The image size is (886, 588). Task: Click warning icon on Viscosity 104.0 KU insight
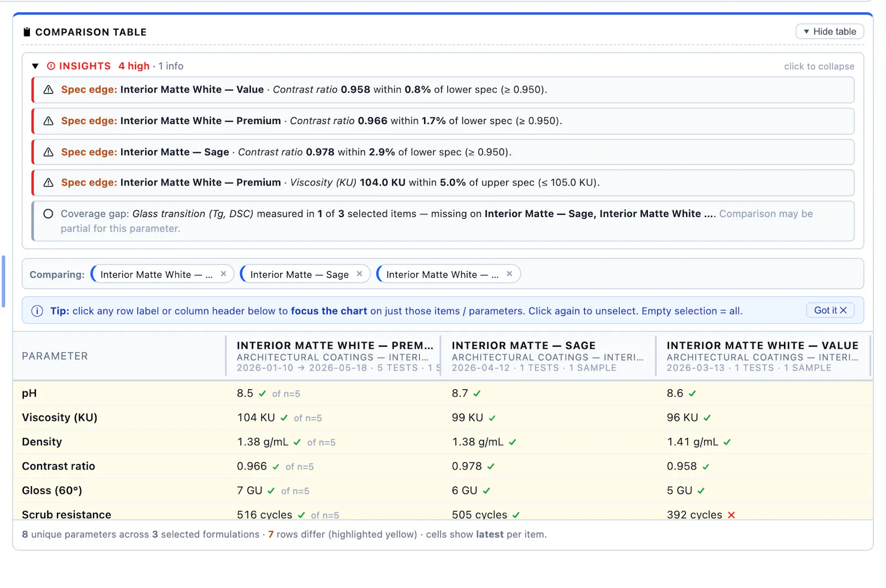(49, 182)
